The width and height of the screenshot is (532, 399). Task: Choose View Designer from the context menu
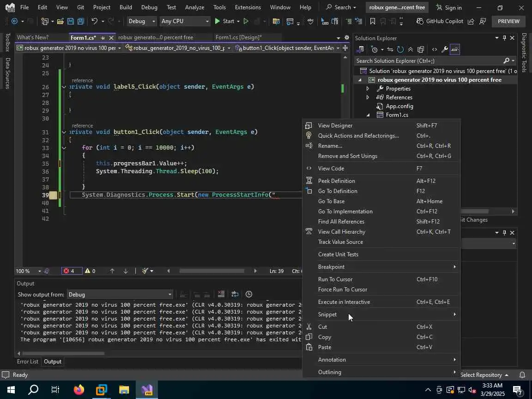(381, 126)
